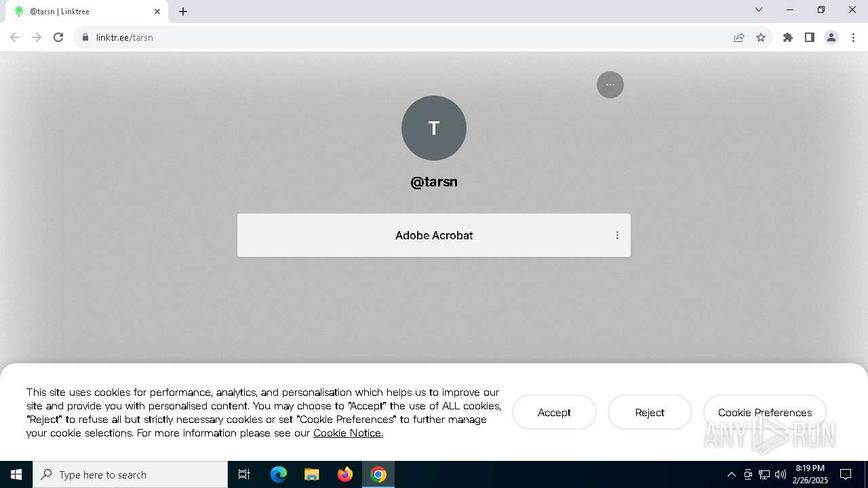Open the profile share ellipsis button
This screenshot has width=868, height=488.
click(610, 85)
